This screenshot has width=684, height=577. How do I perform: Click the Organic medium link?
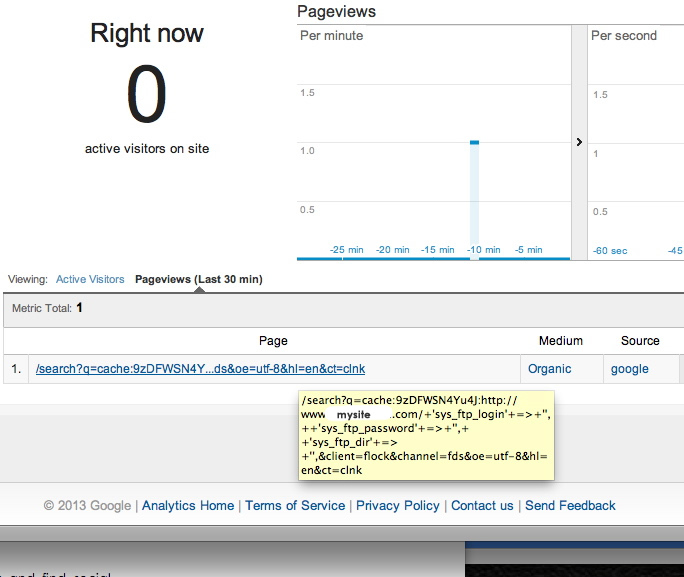[549, 369]
